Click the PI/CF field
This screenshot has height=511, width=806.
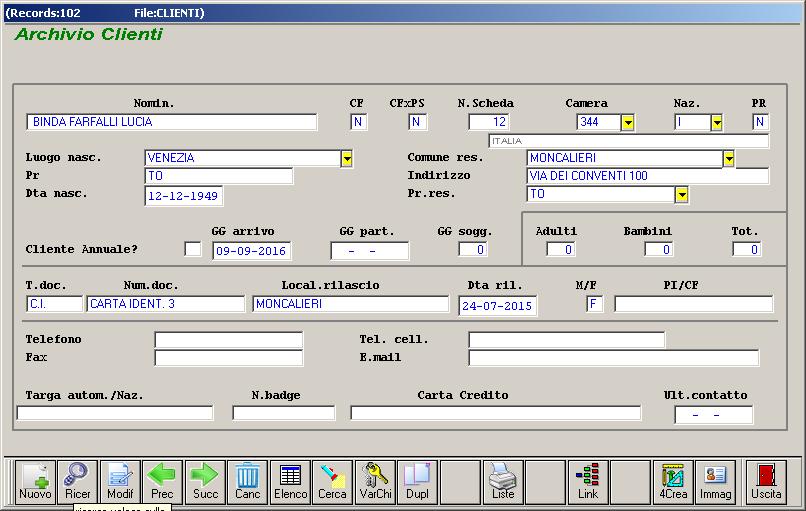[x=693, y=304]
